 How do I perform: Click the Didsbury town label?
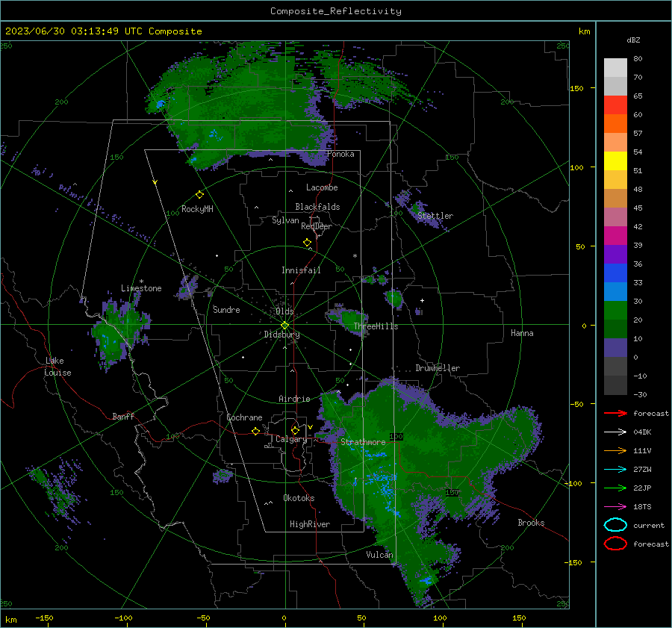(x=281, y=335)
